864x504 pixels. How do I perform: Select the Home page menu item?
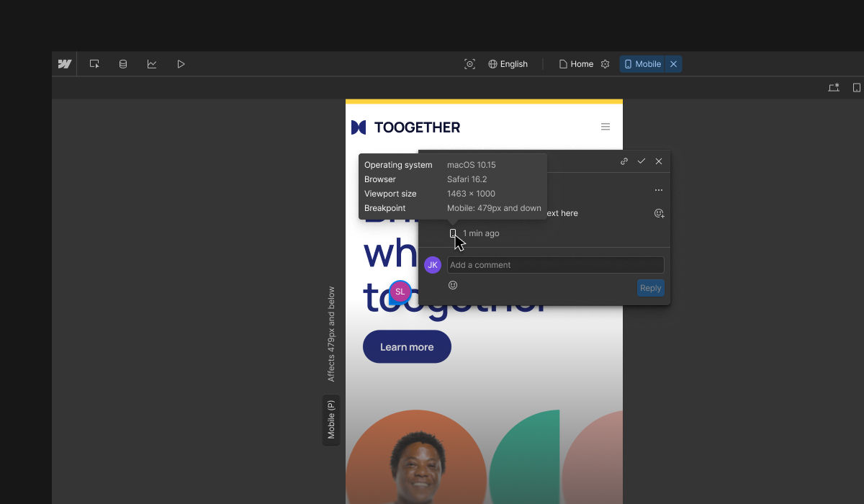(x=576, y=63)
